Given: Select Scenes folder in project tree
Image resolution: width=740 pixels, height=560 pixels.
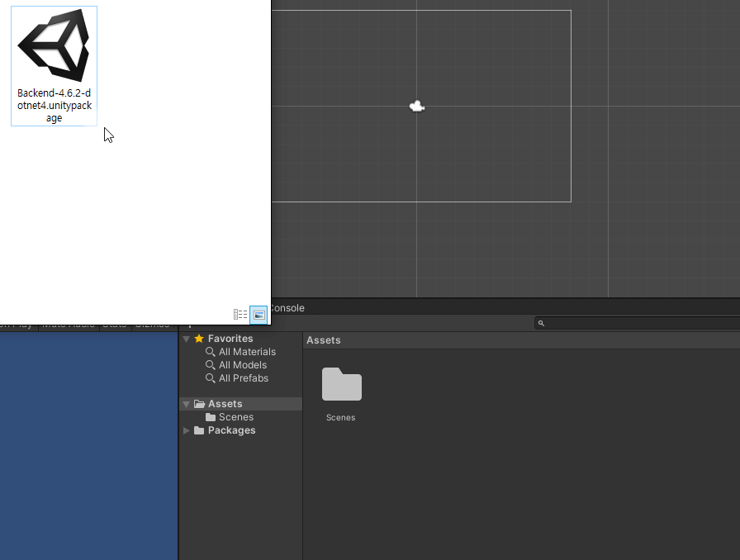Looking at the screenshot, I should coord(236,417).
